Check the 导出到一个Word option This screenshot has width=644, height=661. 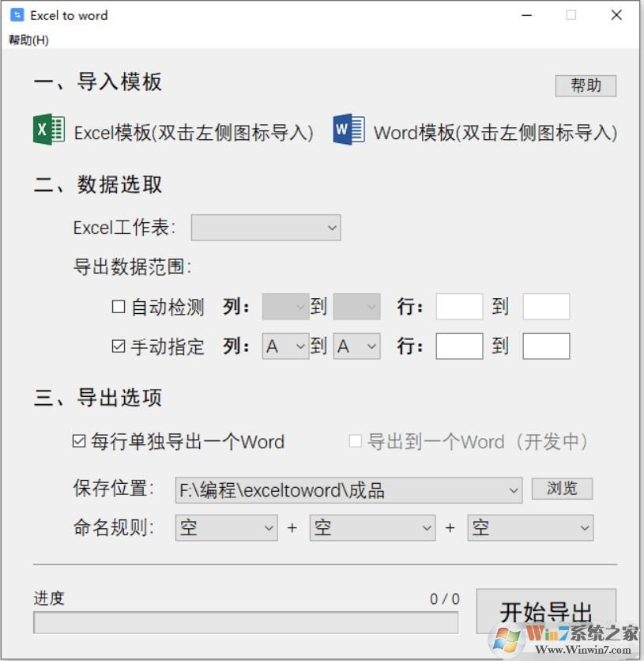coord(355,442)
